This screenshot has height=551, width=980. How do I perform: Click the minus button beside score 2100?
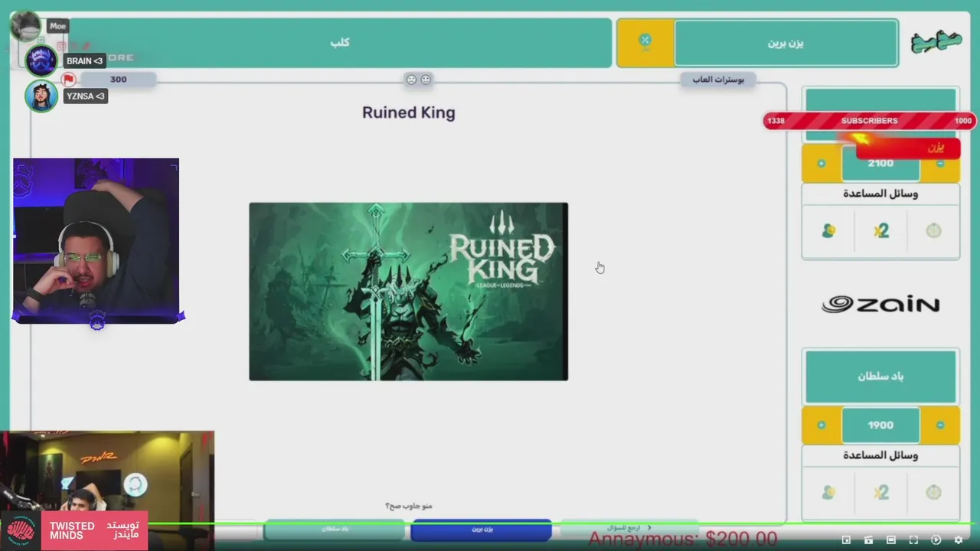click(x=940, y=164)
